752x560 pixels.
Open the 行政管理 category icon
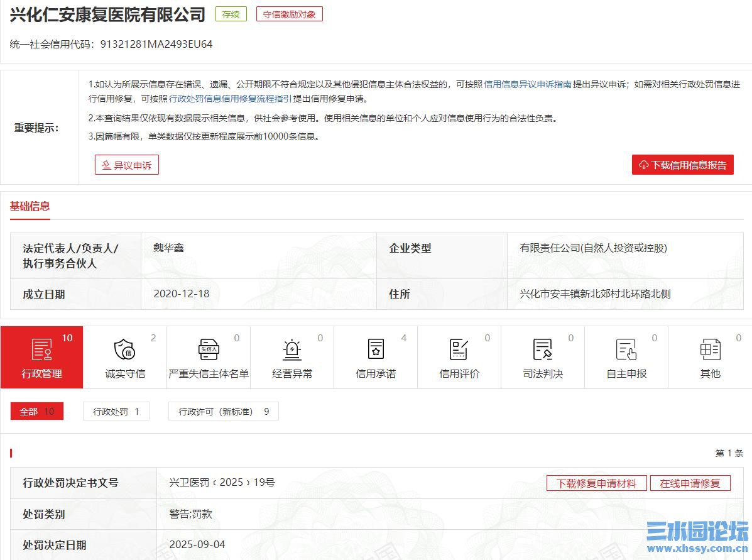[41, 349]
